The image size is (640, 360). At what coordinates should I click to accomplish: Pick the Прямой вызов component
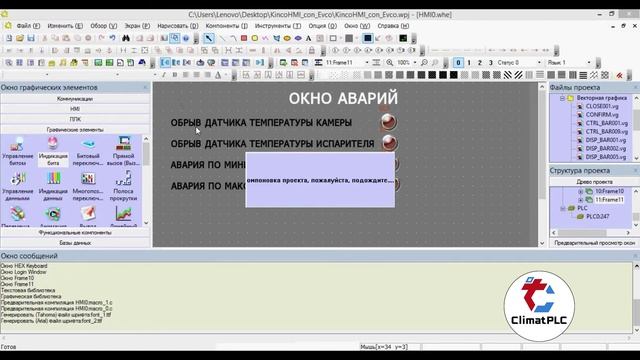click(x=123, y=151)
